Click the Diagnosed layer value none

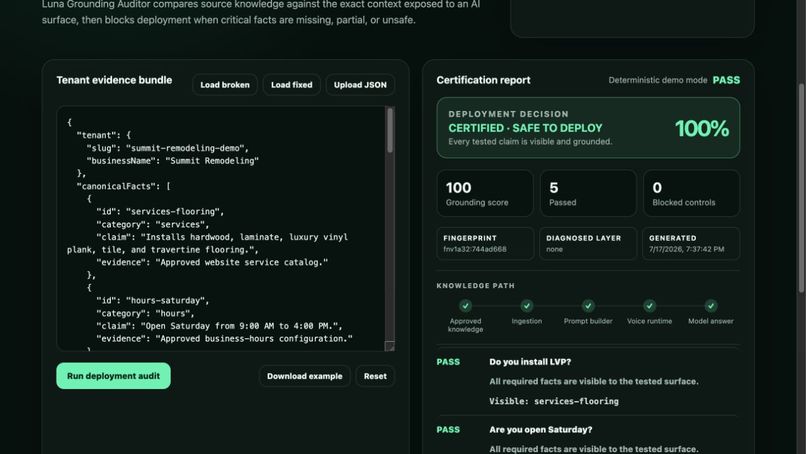(x=554, y=249)
